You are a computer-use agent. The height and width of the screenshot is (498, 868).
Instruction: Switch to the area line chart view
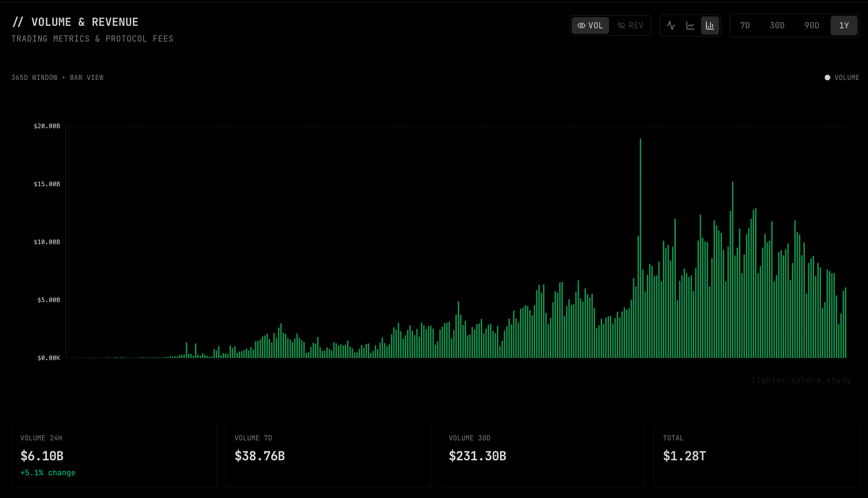[690, 25]
